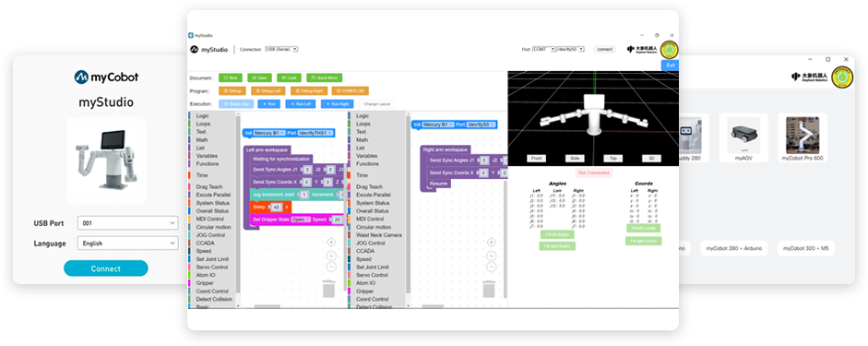Drop the trash can in right workspace

(x=489, y=289)
